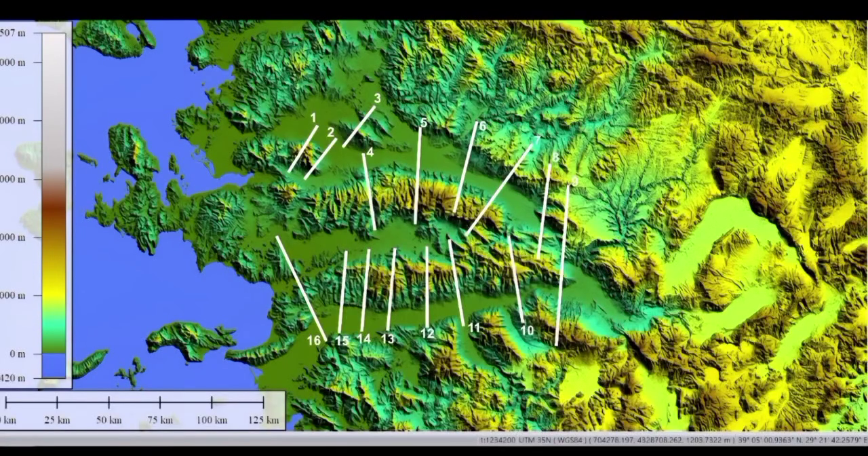Select profile line 5 on the map
This screenshot has width=868, height=456.
pos(418,176)
